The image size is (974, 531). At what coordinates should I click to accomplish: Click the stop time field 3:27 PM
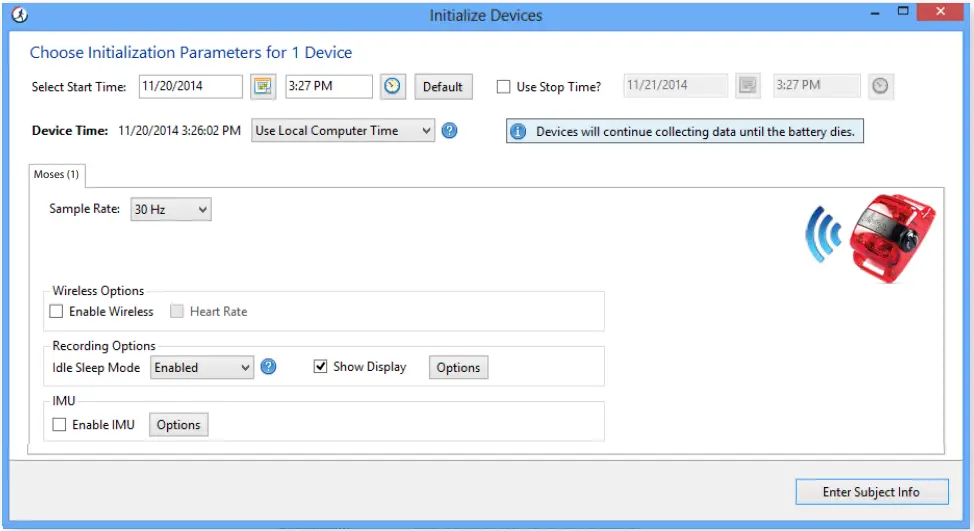click(x=817, y=86)
